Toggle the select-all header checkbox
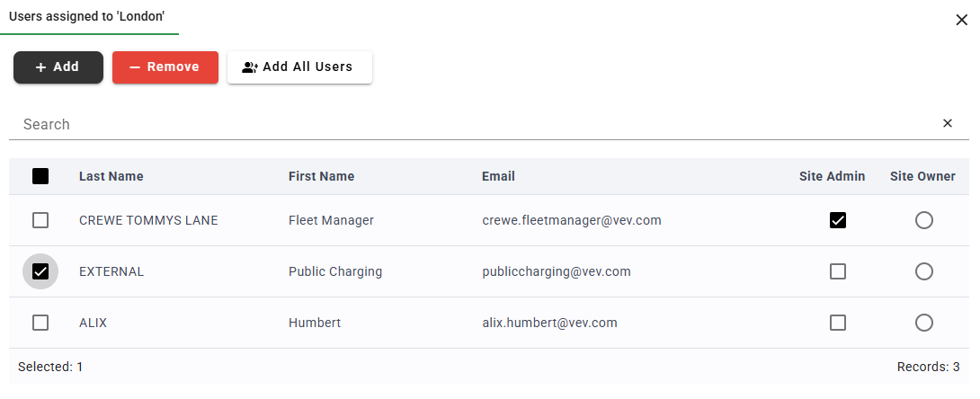The width and height of the screenshot is (980, 399). [40, 176]
